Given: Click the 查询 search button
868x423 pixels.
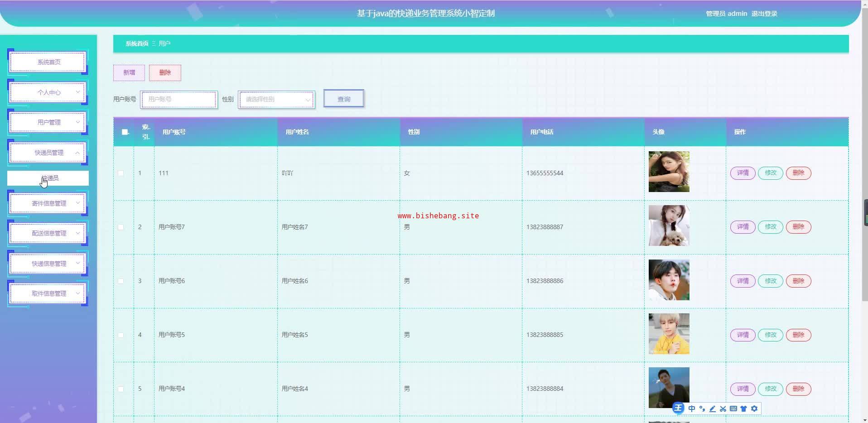Looking at the screenshot, I should (x=344, y=99).
